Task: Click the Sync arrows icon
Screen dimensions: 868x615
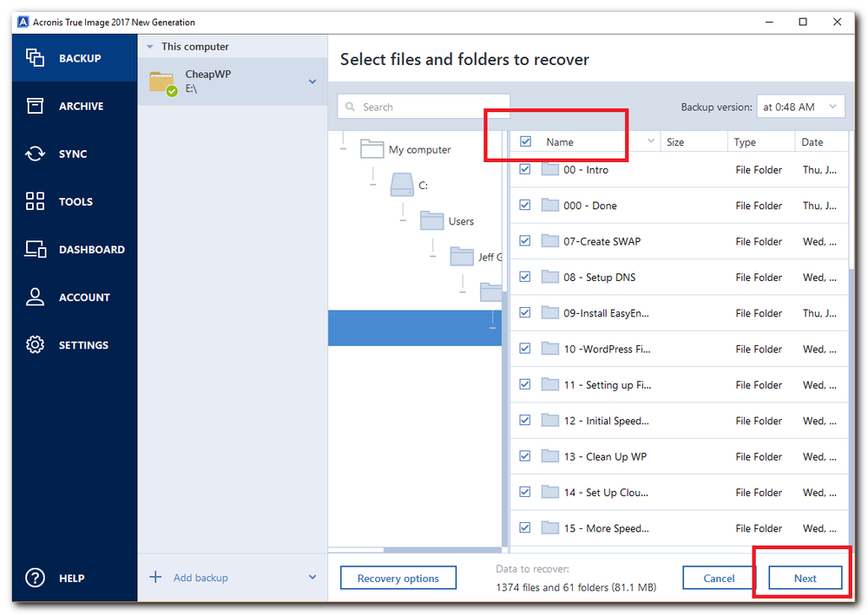Action: [35, 154]
